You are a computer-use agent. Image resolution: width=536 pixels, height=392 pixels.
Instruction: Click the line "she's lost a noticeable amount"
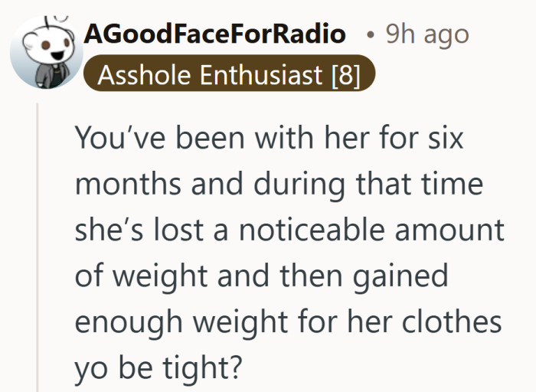pyautogui.click(x=289, y=231)
